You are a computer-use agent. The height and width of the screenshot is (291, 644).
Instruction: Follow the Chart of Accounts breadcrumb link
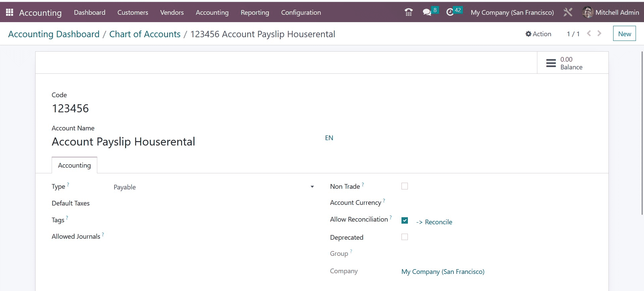point(145,34)
